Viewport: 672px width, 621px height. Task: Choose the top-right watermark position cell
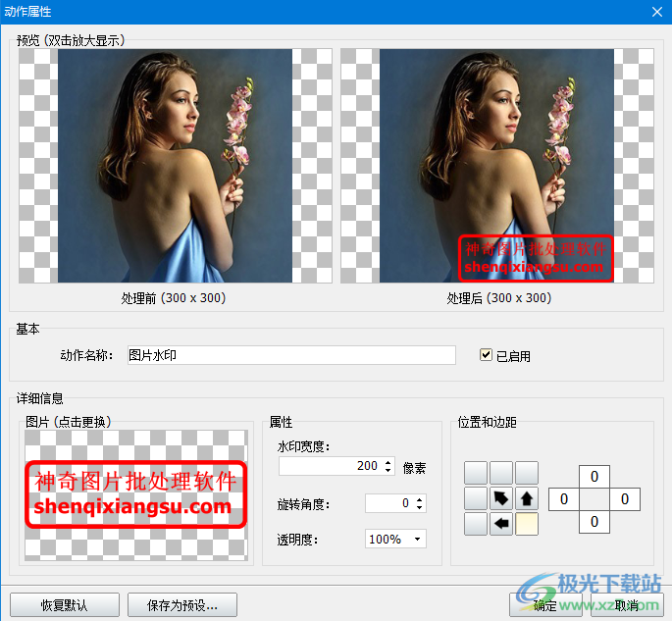pyautogui.click(x=527, y=473)
